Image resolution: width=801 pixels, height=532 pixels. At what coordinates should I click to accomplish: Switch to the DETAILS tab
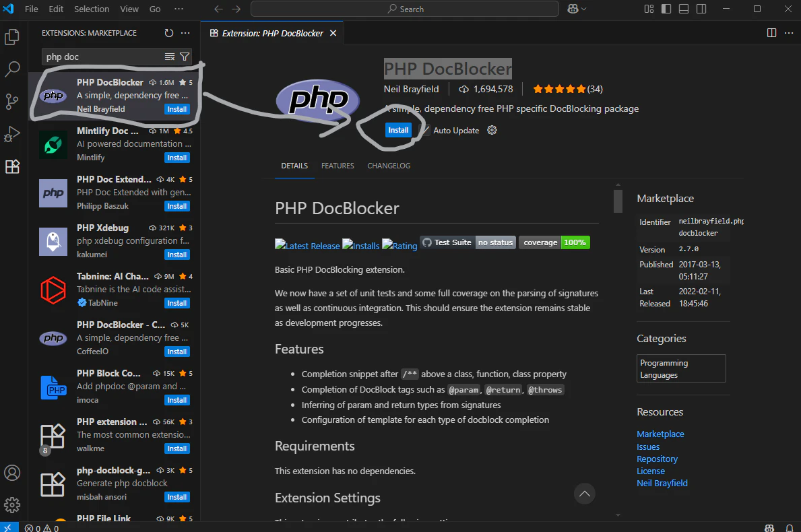click(x=294, y=166)
